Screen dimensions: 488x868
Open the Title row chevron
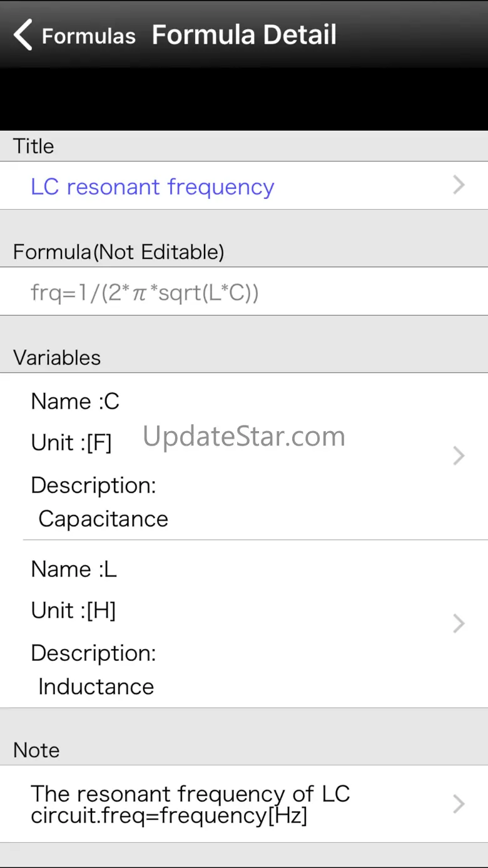click(x=459, y=185)
